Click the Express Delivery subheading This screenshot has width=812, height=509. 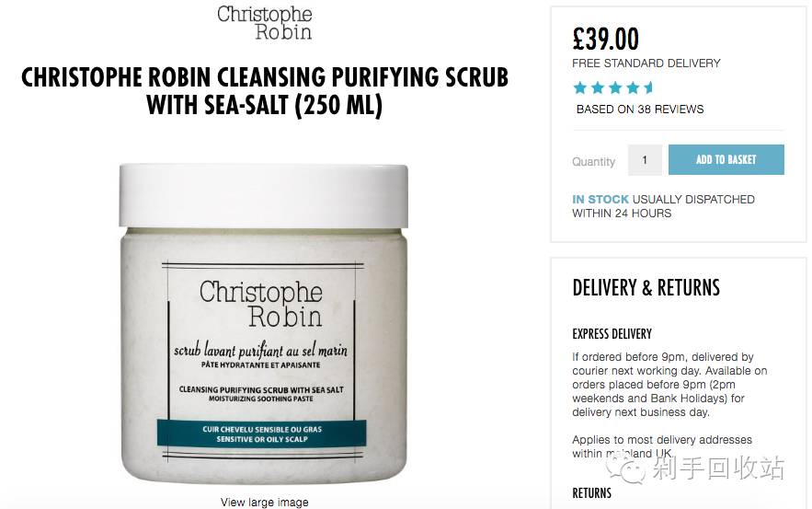pyautogui.click(x=612, y=334)
